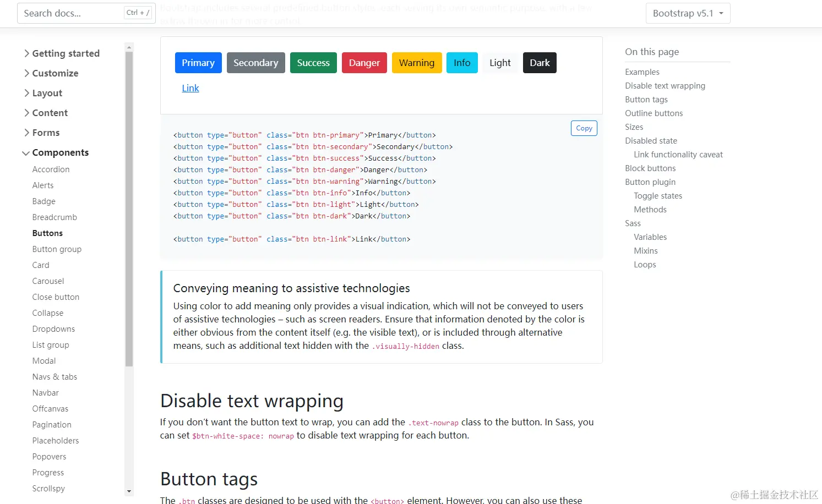Open Navs & tabs in sidebar
Image resolution: width=822 pixels, height=504 pixels.
tap(55, 377)
